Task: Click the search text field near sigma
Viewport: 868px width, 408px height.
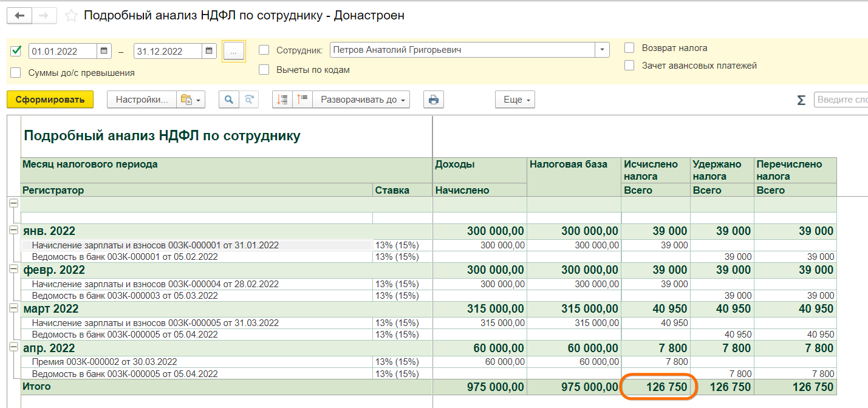Action: (841, 100)
